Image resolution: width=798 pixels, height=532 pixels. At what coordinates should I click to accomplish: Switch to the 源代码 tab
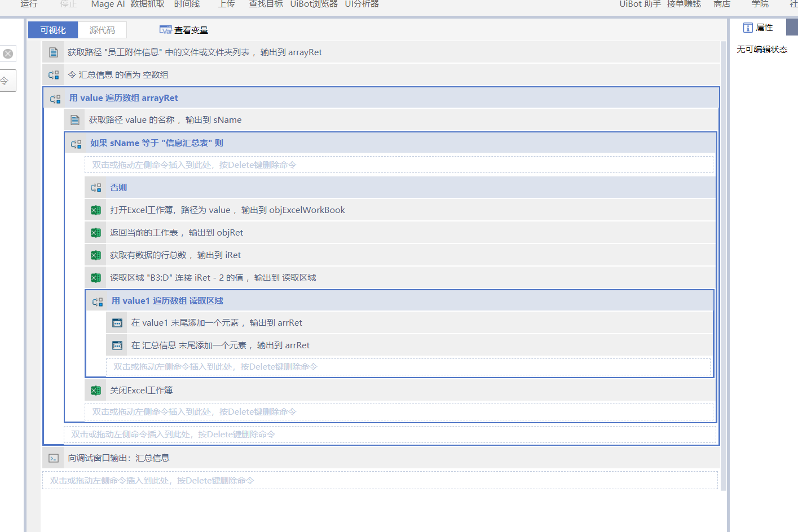102,30
